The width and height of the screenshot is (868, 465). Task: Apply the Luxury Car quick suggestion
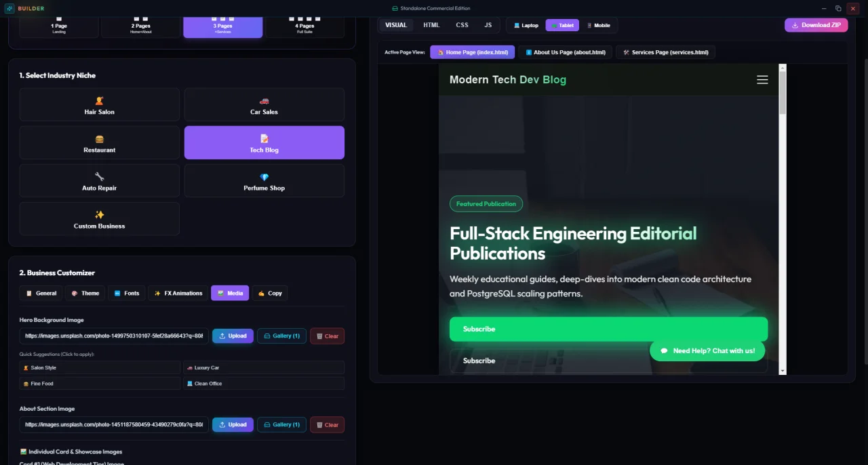tap(264, 367)
